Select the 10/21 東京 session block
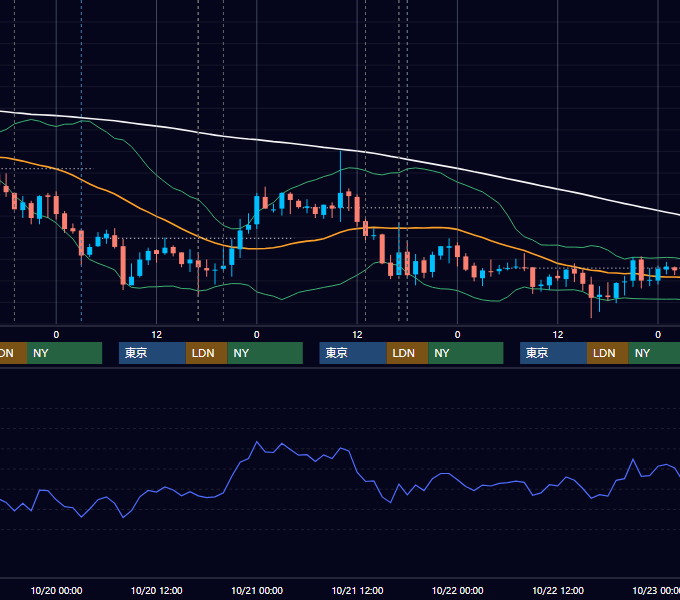Screen dimensions: 680x600 [x=353, y=353]
